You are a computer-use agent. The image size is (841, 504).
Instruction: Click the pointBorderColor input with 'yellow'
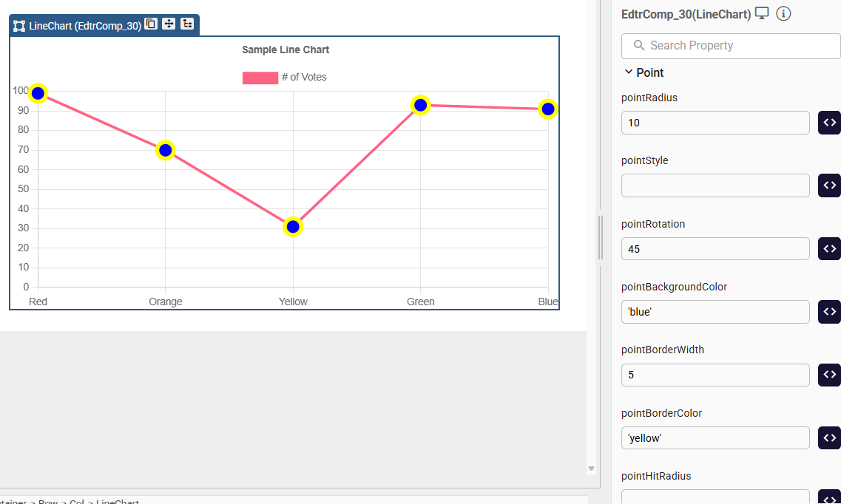coord(715,437)
